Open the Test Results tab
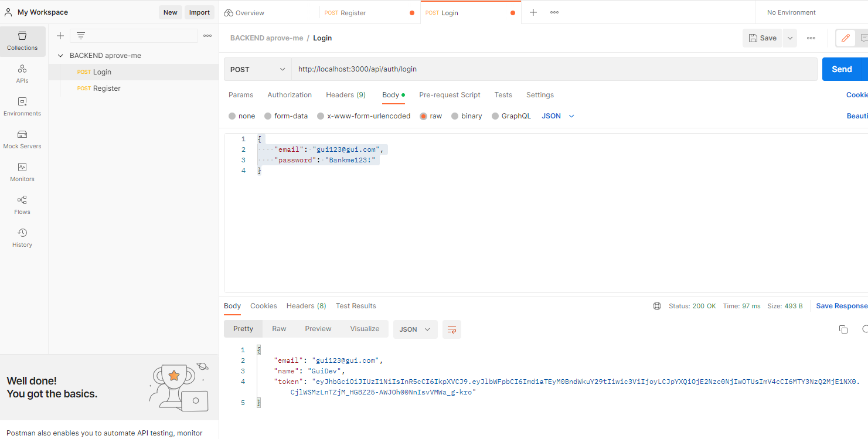 coord(356,305)
